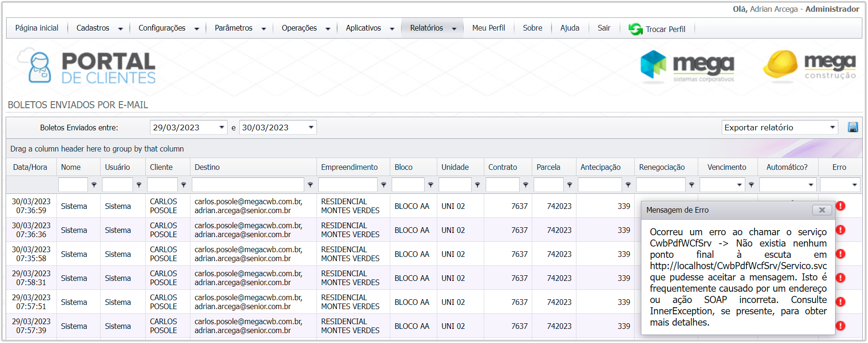
Task: Click the Sair link
Action: point(604,28)
